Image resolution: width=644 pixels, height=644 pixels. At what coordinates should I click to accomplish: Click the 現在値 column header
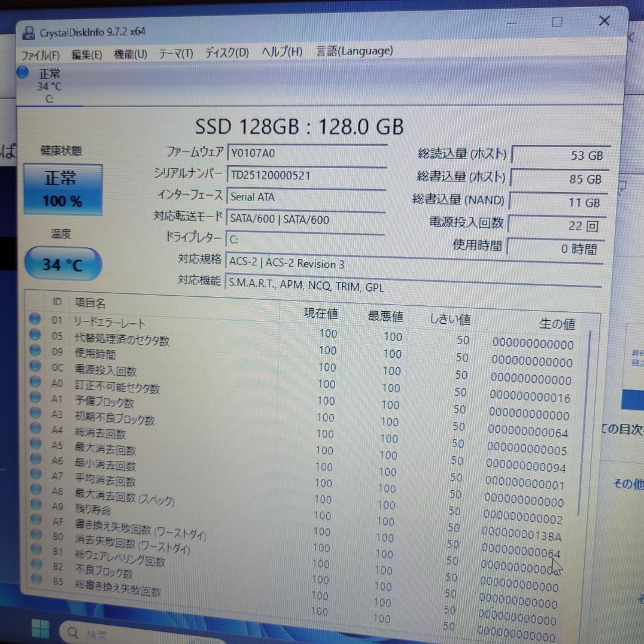point(320,313)
